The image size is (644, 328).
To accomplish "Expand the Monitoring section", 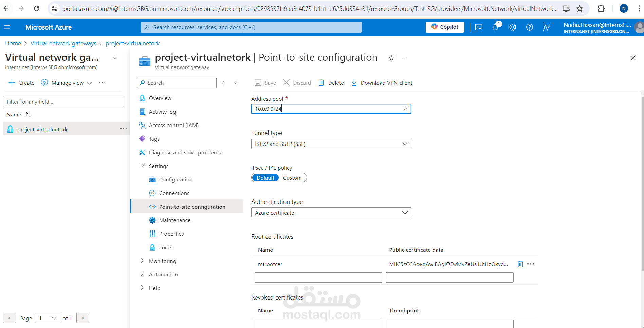I will point(142,261).
